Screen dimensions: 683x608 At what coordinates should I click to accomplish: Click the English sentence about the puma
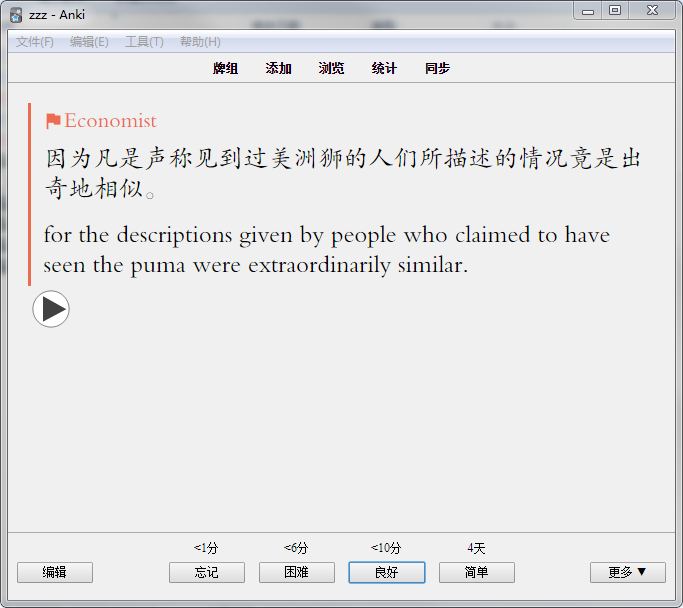[327, 250]
